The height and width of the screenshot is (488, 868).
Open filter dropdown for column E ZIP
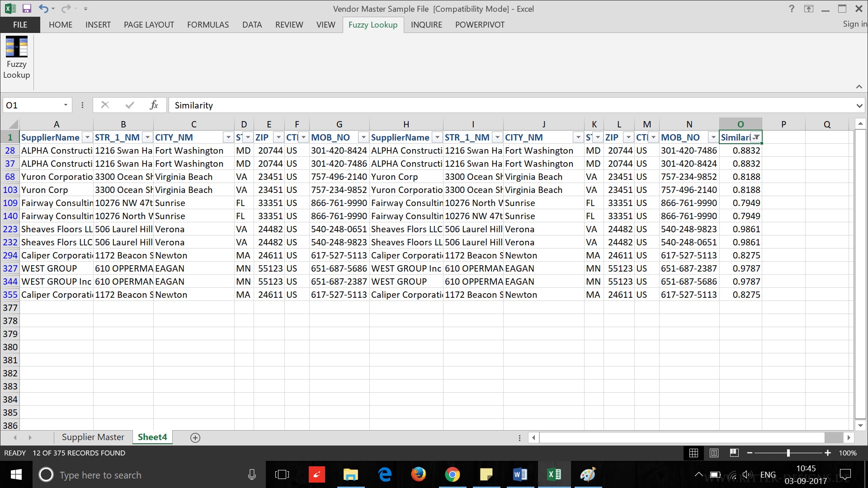click(x=278, y=137)
